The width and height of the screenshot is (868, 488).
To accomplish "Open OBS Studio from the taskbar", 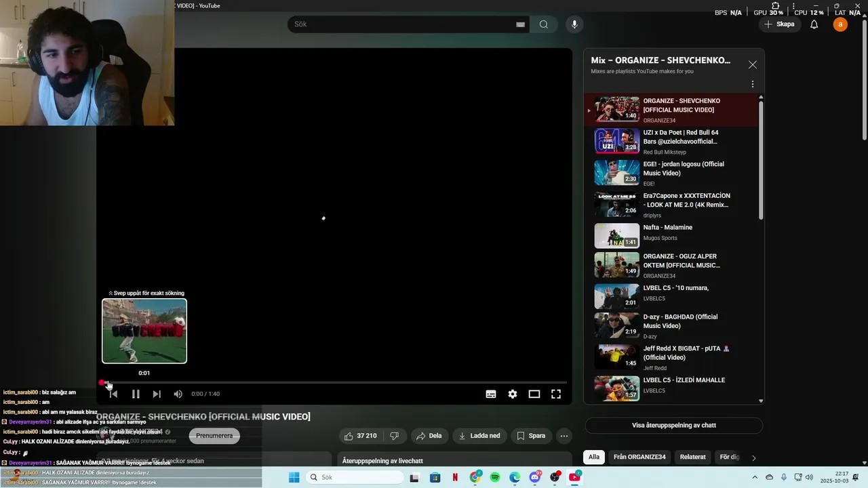I will coord(555,477).
